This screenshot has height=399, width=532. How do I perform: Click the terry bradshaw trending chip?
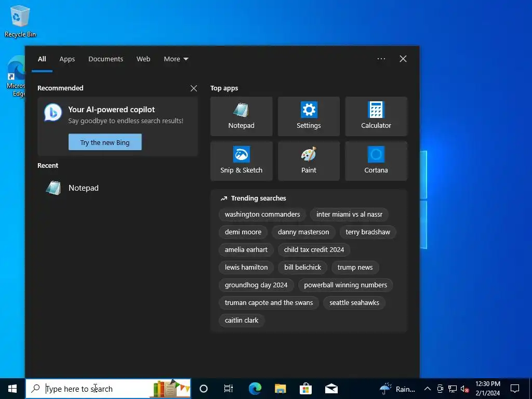(x=368, y=232)
